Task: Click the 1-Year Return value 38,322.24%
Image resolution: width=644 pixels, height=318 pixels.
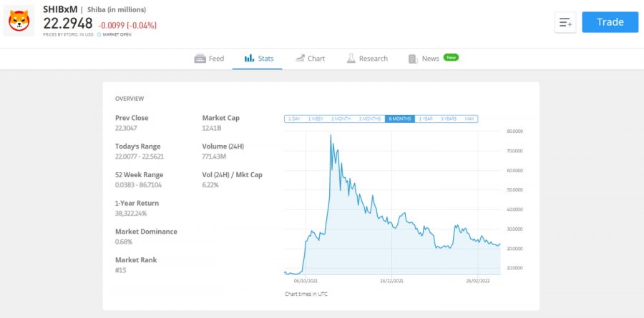Action: (x=131, y=214)
